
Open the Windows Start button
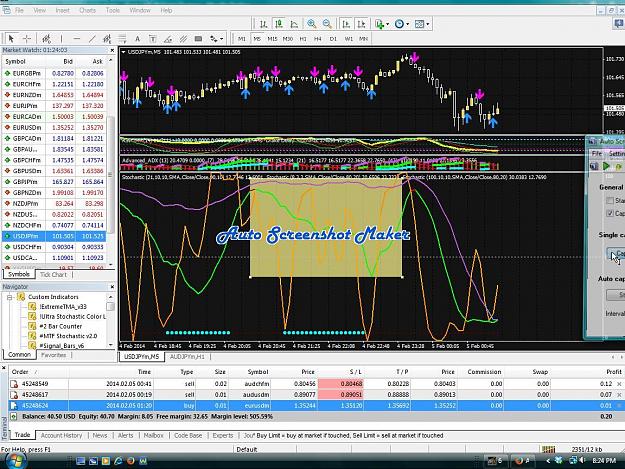15,461
